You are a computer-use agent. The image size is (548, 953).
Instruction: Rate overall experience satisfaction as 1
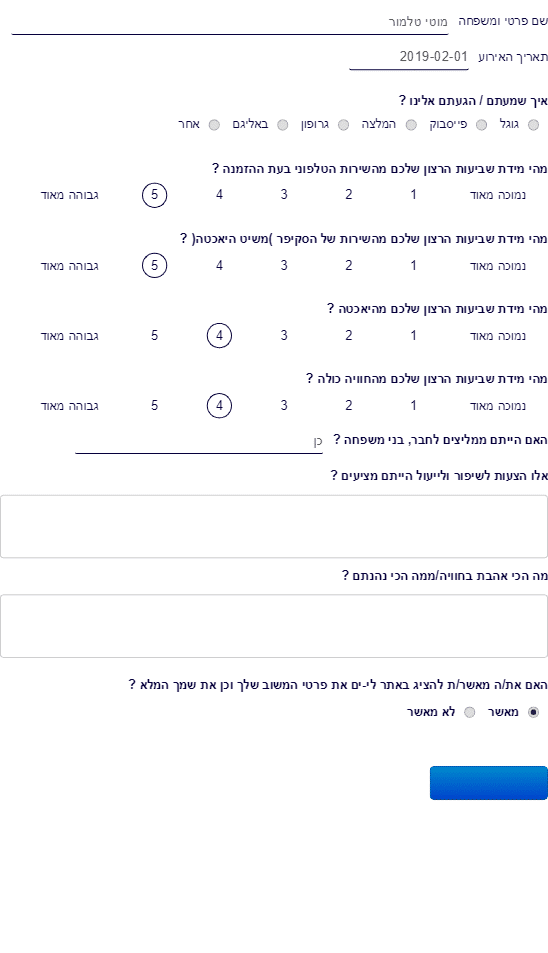coord(413,405)
